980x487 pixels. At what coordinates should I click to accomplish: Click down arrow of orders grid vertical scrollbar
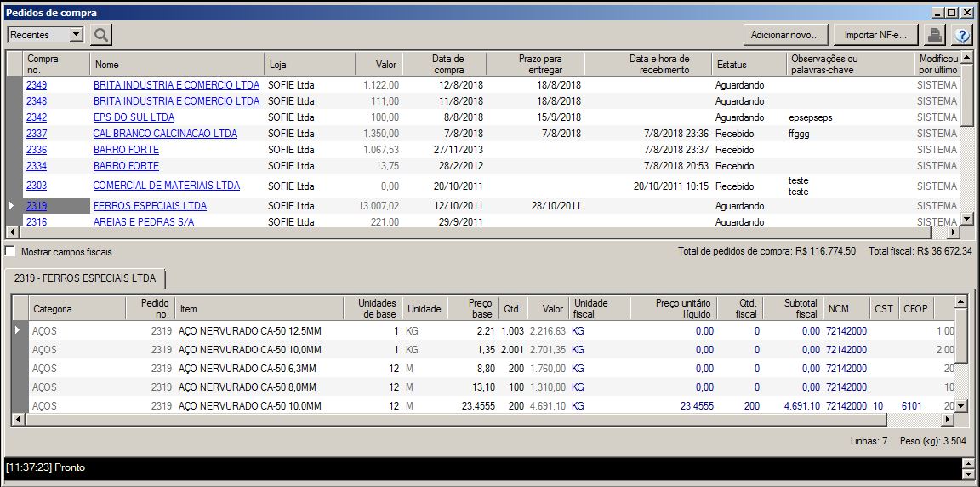(967, 218)
